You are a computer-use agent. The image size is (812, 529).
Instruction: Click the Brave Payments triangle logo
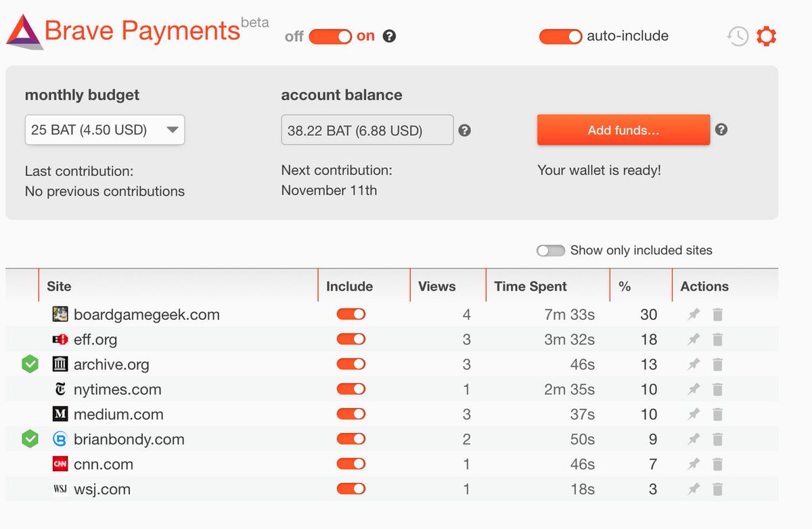(24, 32)
